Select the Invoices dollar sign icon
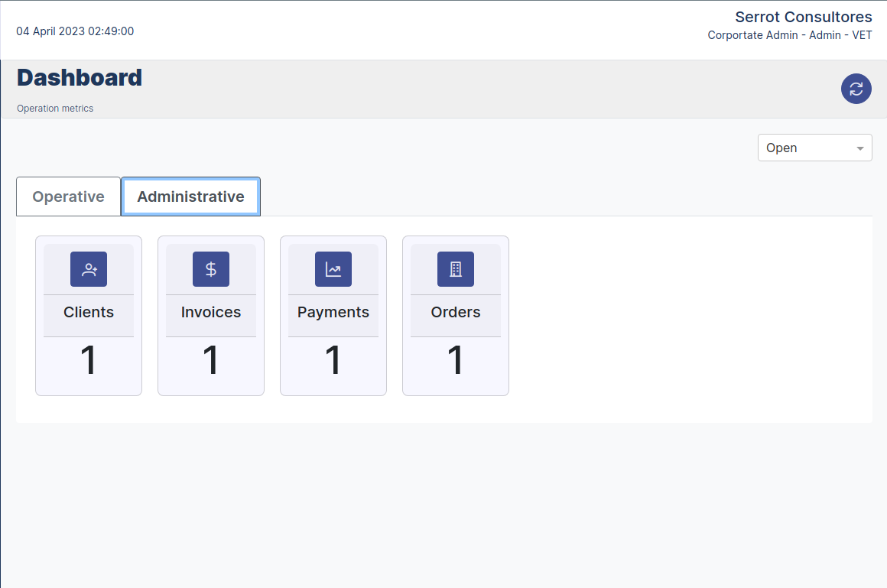This screenshot has width=887, height=588. pyautogui.click(x=211, y=268)
